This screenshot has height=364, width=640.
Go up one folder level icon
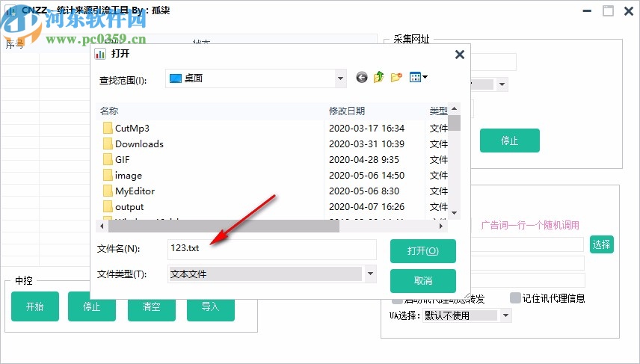pos(379,77)
